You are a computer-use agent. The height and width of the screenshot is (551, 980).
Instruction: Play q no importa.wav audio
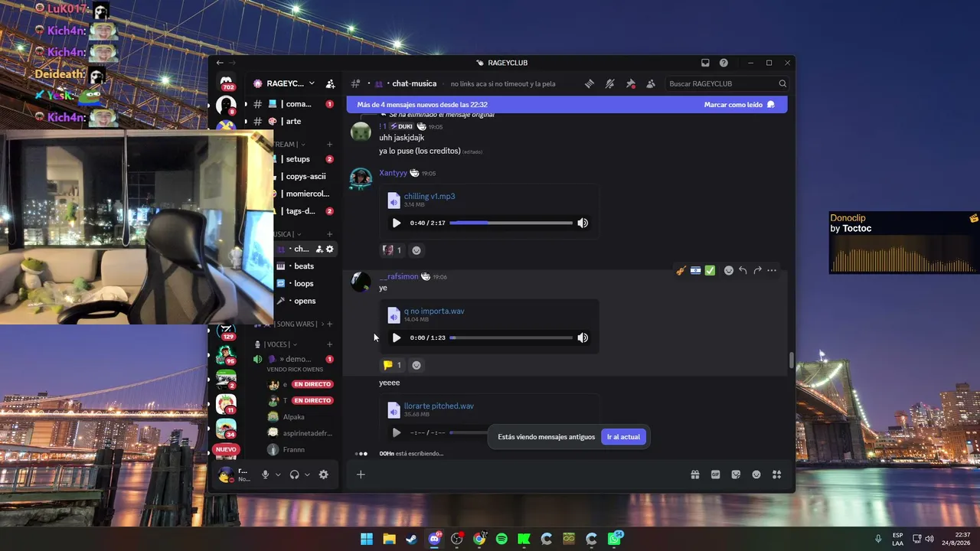[396, 337]
